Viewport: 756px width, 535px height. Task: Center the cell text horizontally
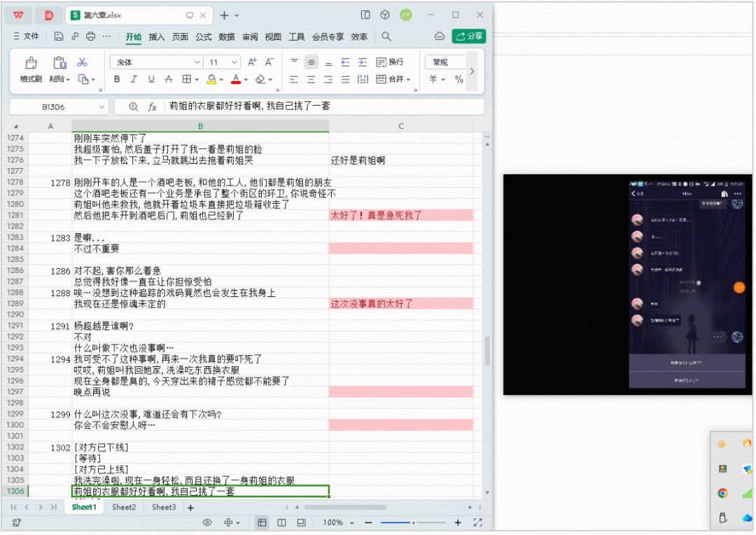pyautogui.click(x=311, y=79)
